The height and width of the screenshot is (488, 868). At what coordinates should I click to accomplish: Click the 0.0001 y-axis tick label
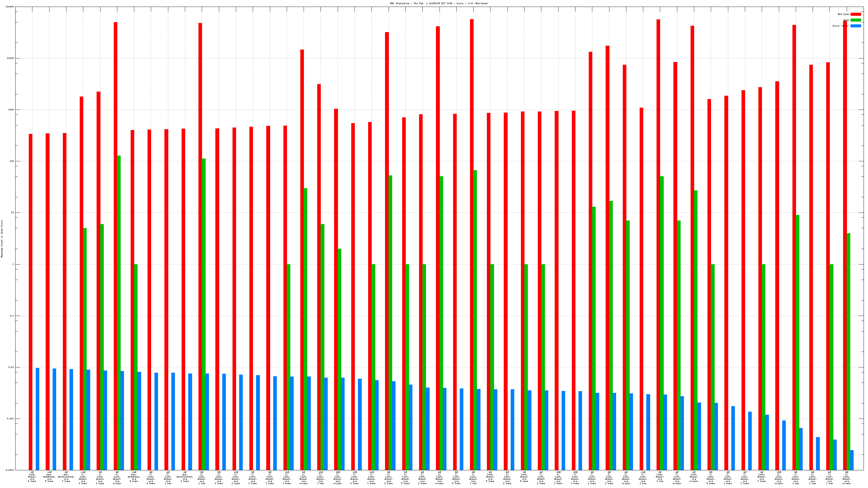[x=10, y=470]
